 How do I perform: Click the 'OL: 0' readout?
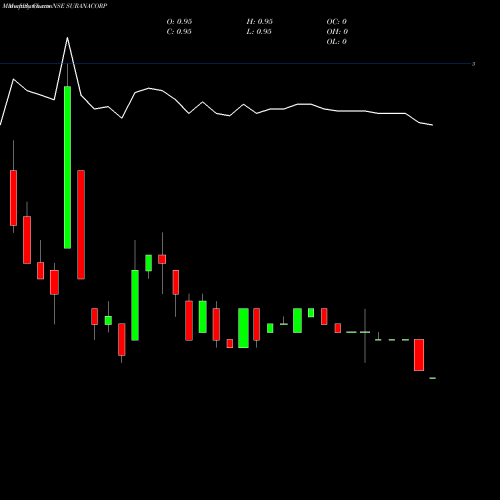pos(337,42)
